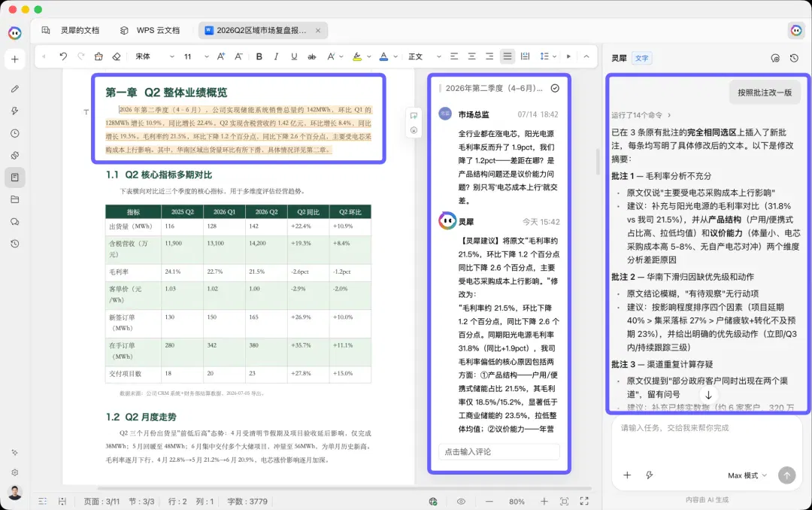Collapse the toolbar with the up chevron
Screen dimensions: 812x510
pyautogui.click(x=586, y=56)
